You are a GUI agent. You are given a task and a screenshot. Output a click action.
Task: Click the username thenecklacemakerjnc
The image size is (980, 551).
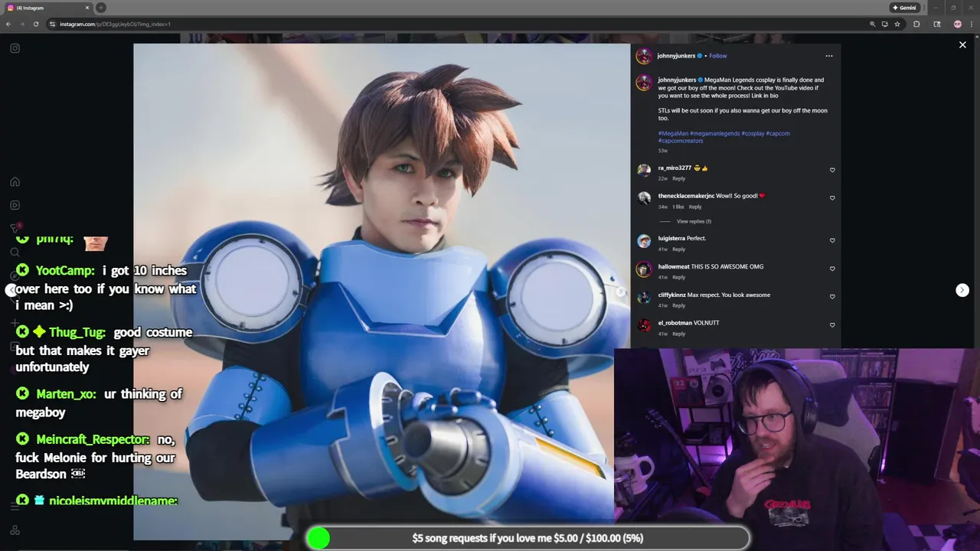[x=686, y=196]
